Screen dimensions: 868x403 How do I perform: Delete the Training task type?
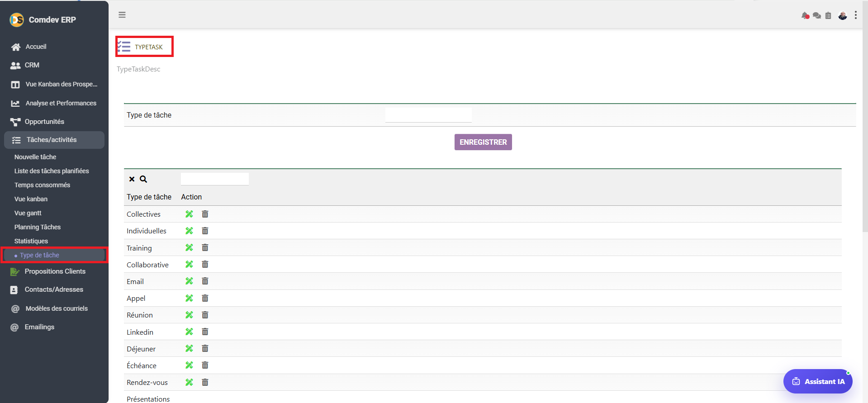coord(205,247)
